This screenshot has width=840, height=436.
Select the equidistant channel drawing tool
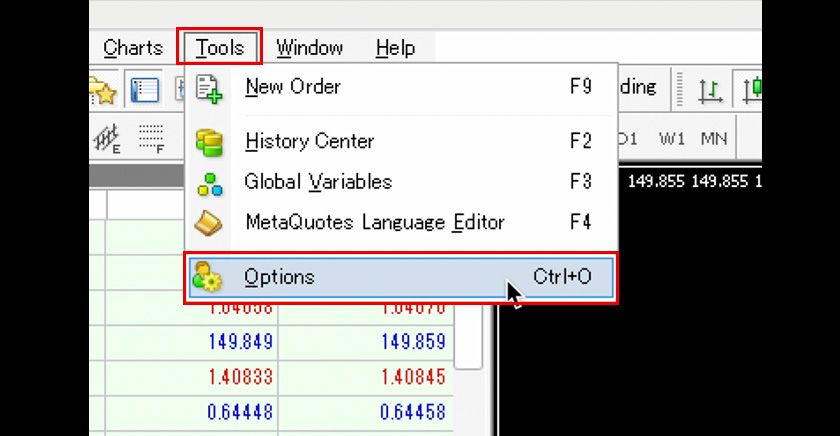[x=107, y=139]
